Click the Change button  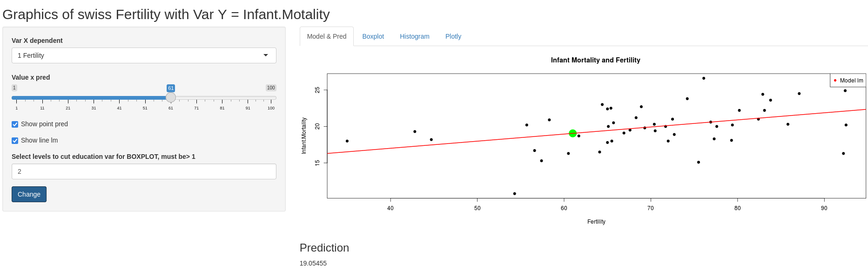point(29,194)
